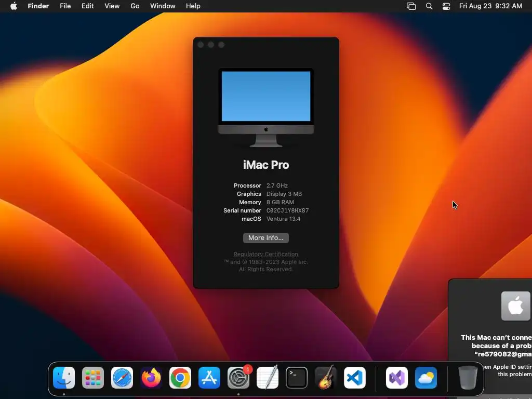Image resolution: width=532 pixels, height=399 pixels.
Task: Click the More Info... button
Action: [266, 238]
